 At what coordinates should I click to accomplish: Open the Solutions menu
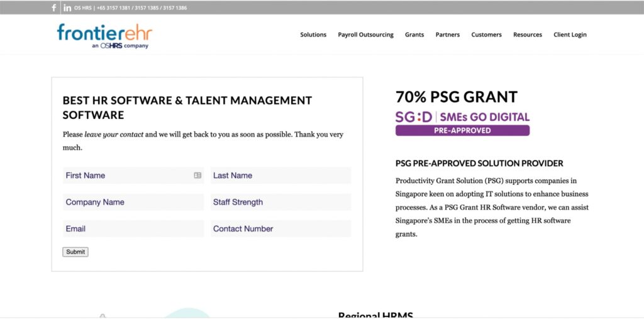coord(313,35)
